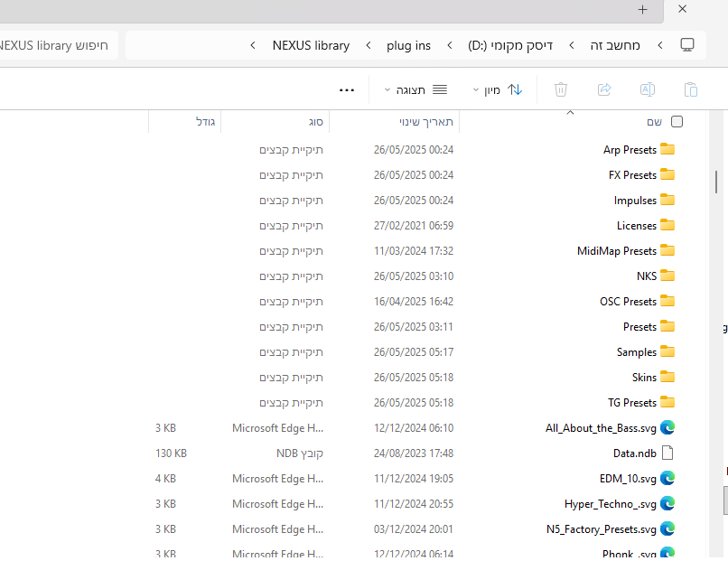Open the FX Presets folder icon

click(x=667, y=174)
